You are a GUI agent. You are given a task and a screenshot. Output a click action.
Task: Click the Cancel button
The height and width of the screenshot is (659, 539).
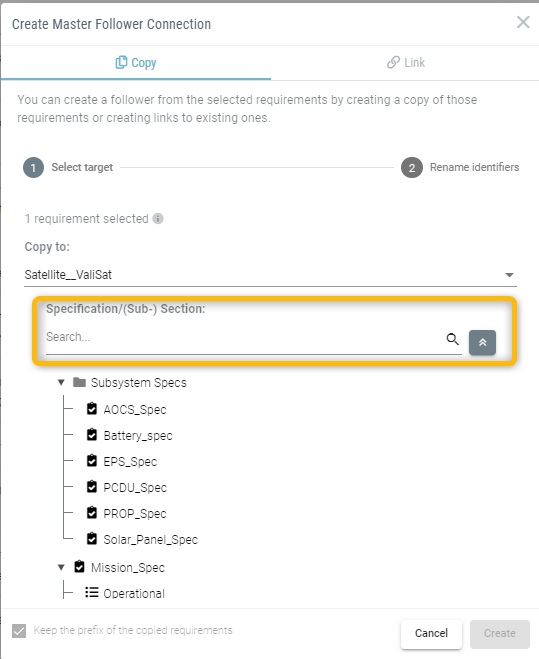pyautogui.click(x=431, y=633)
